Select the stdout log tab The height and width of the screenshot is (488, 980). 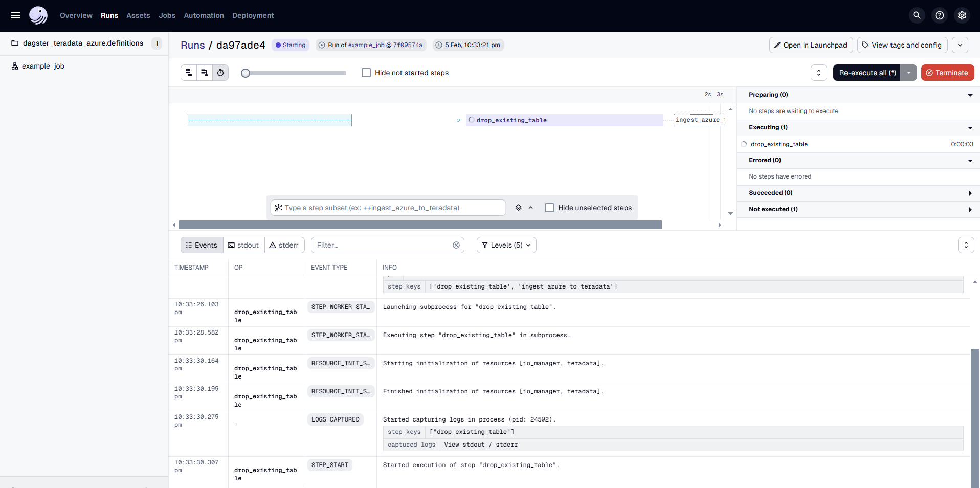point(244,245)
